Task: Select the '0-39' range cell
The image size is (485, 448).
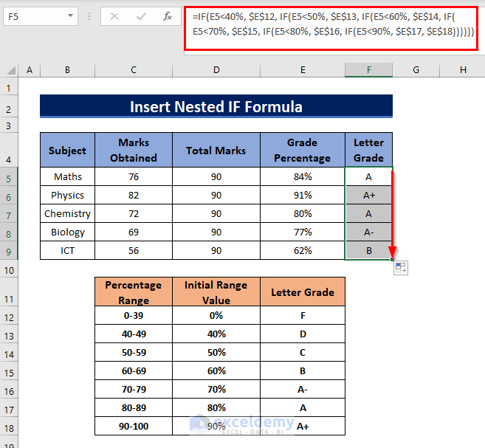Action: click(x=134, y=315)
